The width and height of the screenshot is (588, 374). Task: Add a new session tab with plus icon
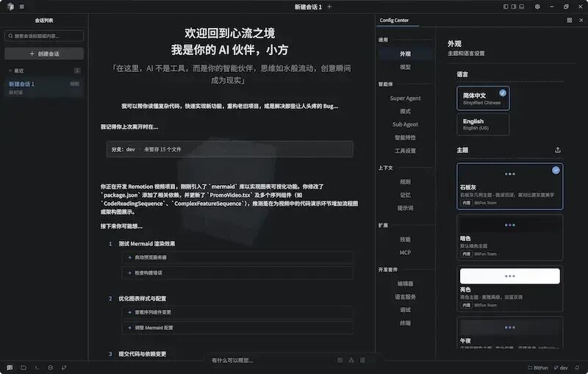pyautogui.click(x=329, y=7)
